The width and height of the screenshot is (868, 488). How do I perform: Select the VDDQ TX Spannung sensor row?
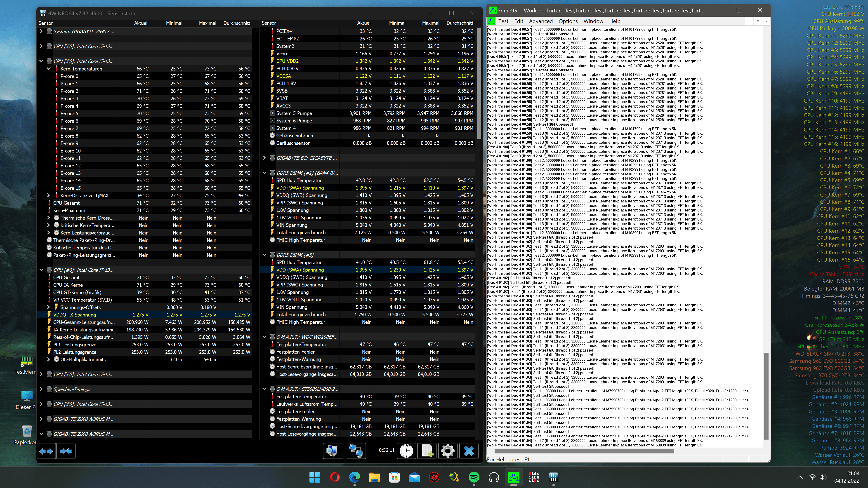[74, 315]
